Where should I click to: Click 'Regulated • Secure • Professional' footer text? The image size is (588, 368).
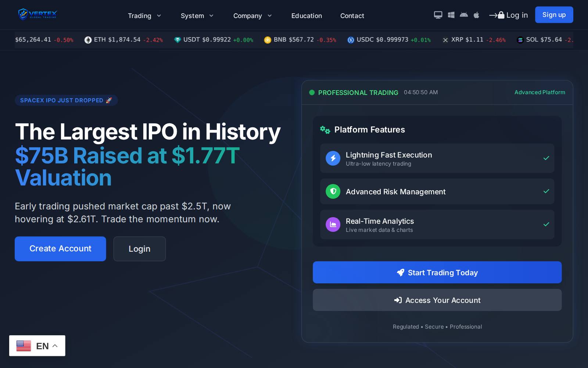[x=437, y=327]
